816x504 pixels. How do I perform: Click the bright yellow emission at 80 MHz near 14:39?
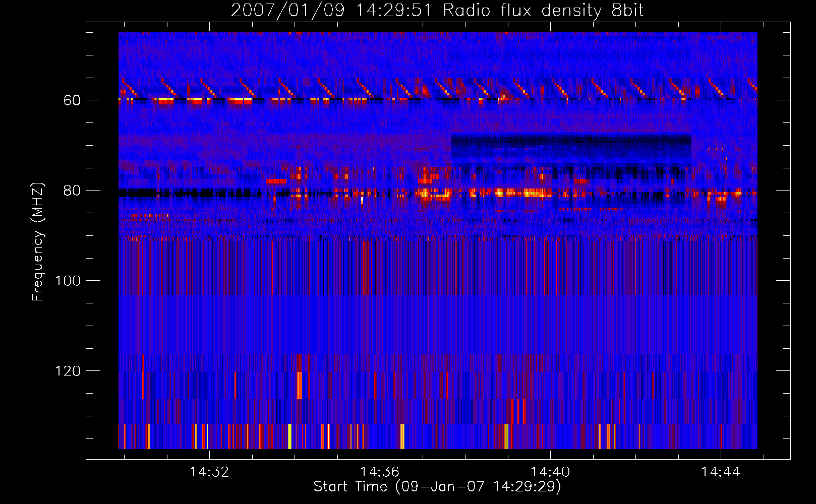click(x=523, y=193)
